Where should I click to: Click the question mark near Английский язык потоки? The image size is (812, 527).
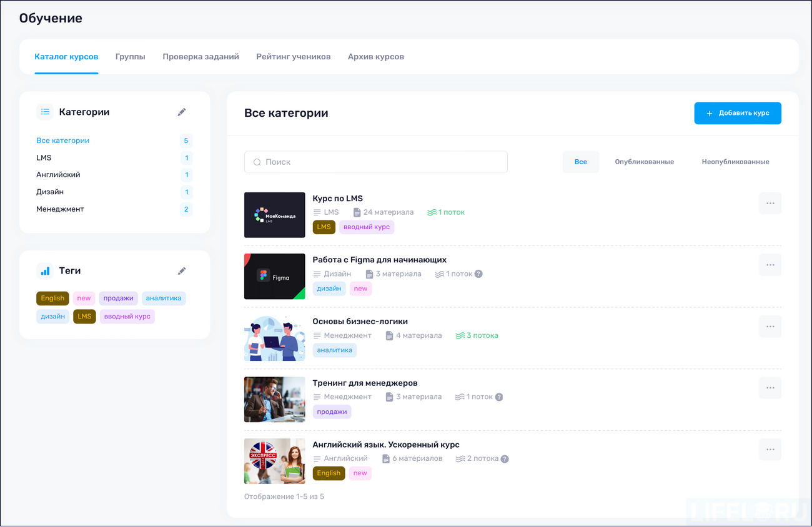[x=505, y=458]
